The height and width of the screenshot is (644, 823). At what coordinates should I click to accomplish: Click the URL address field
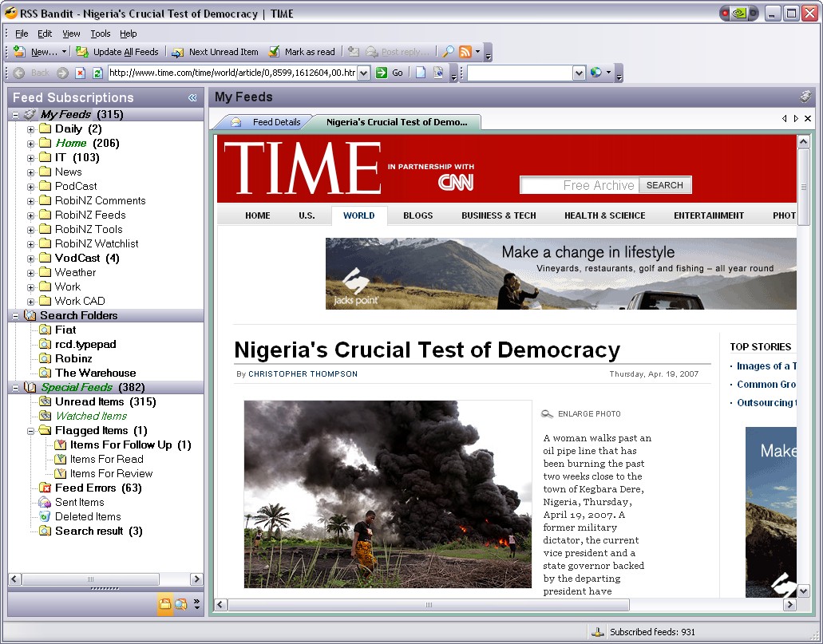232,73
